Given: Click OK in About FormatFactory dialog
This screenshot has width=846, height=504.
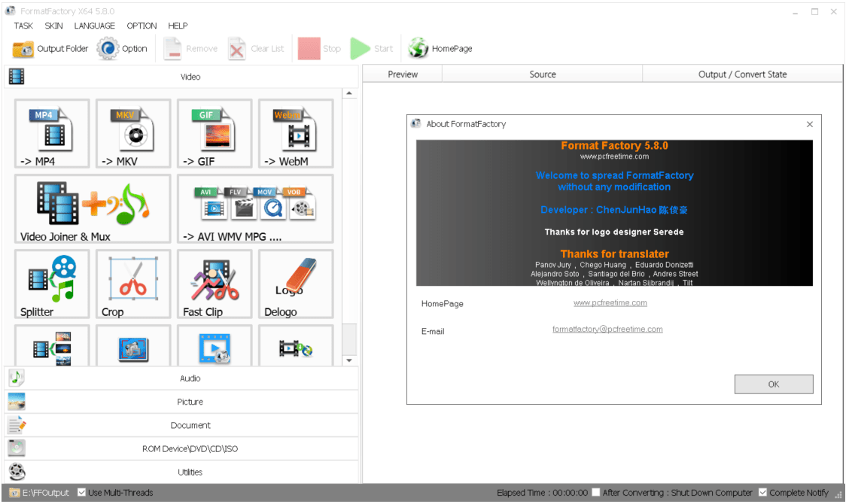Looking at the screenshot, I should click(774, 384).
